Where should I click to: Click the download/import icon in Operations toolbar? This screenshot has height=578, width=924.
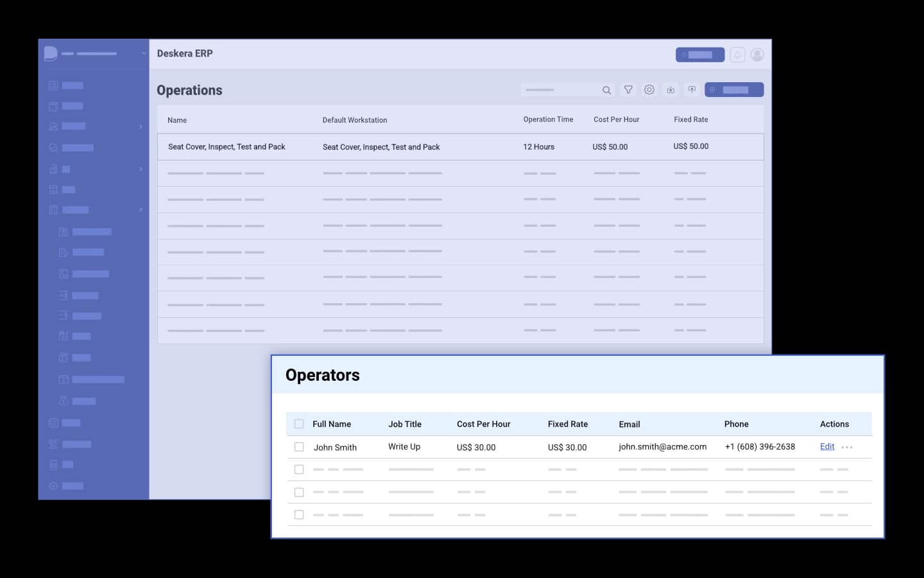point(671,90)
